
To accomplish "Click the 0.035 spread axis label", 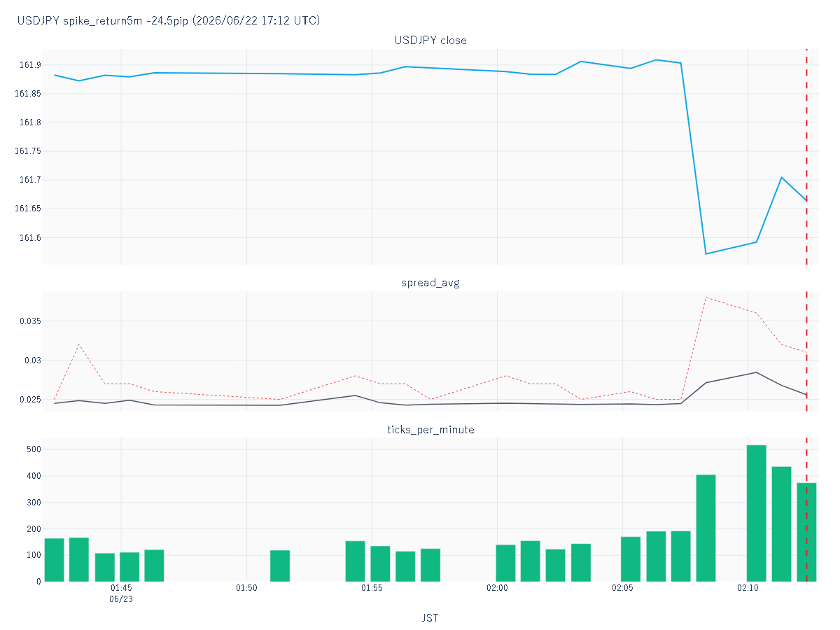I will (29, 321).
